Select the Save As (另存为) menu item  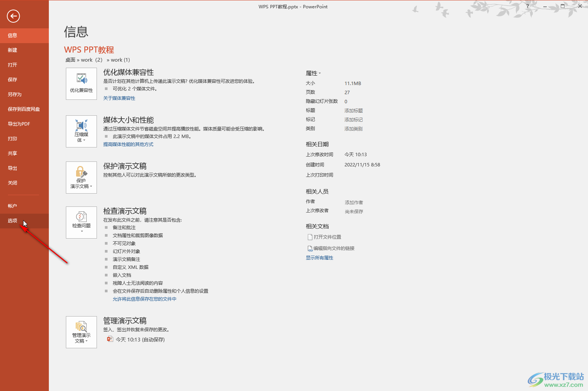tap(24, 95)
